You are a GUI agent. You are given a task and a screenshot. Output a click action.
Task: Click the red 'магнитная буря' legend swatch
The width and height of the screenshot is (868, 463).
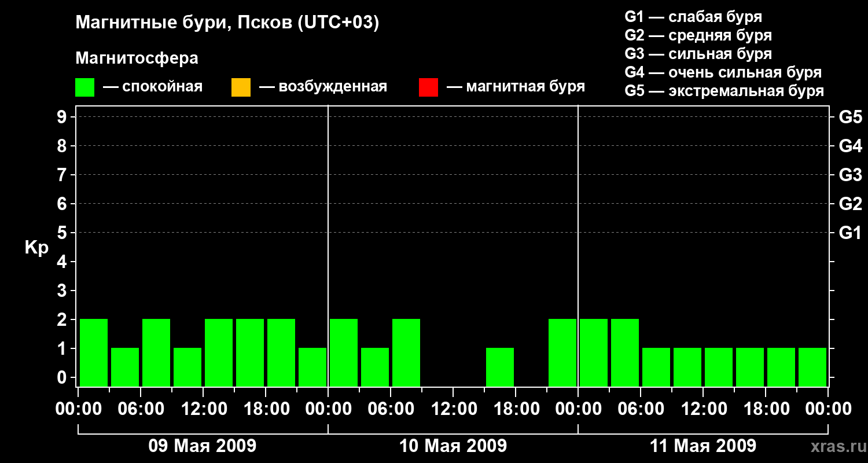tap(428, 87)
